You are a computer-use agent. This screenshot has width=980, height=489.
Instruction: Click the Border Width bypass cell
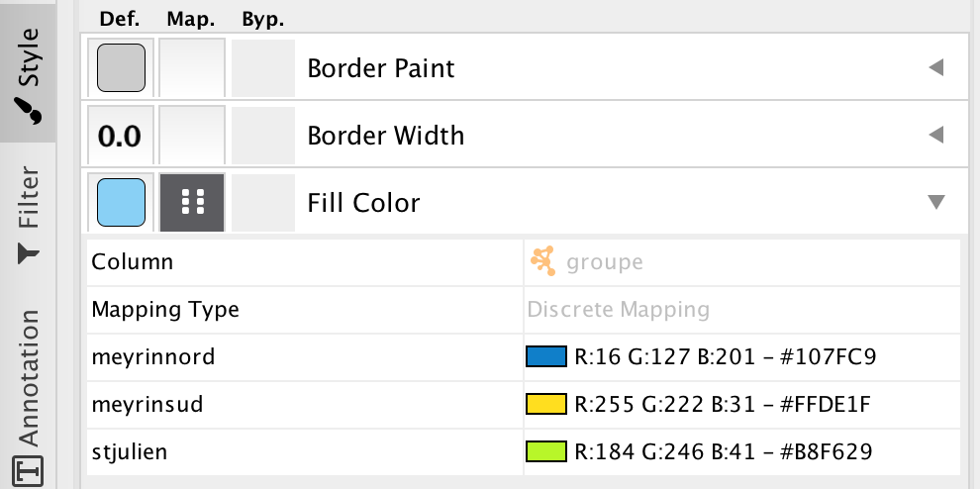point(263,135)
